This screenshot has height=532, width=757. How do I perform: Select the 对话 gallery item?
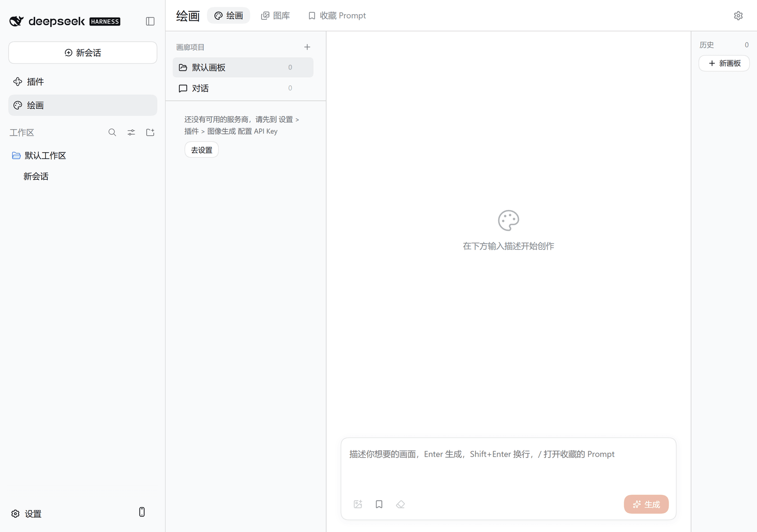[243, 88]
